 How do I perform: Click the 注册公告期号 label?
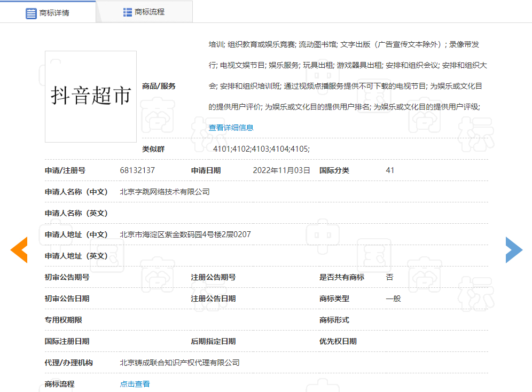pyautogui.click(x=214, y=277)
